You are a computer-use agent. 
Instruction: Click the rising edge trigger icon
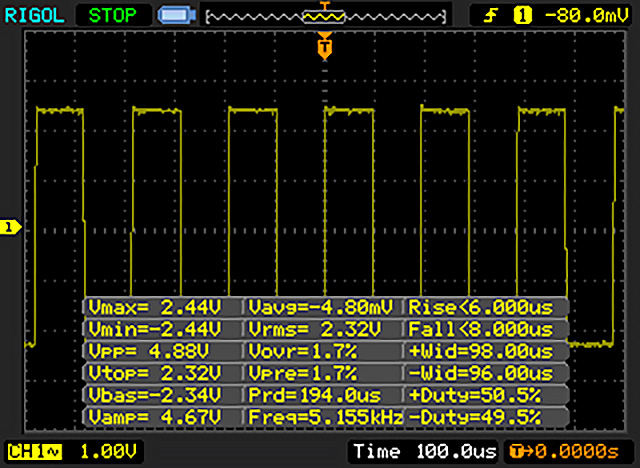(491, 15)
